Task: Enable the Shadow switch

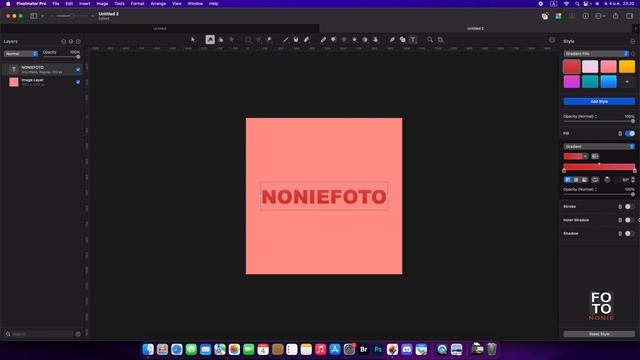Action: coord(630,233)
